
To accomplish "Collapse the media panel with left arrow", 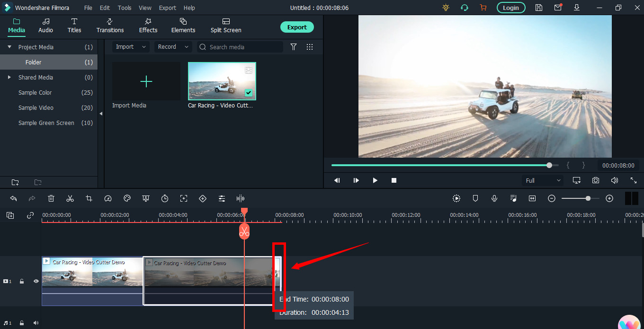I will click(x=100, y=114).
